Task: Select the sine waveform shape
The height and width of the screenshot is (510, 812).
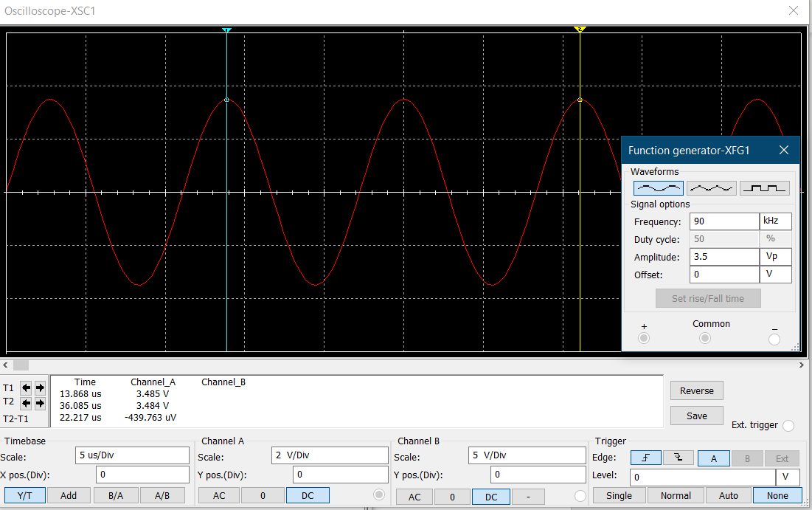Action: [x=657, y=187]
